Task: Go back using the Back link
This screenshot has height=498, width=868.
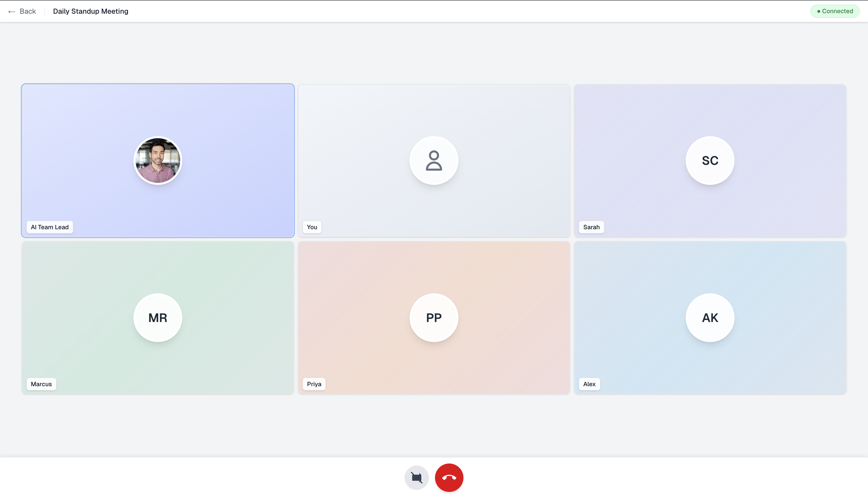Action: (x=28, y=11)
